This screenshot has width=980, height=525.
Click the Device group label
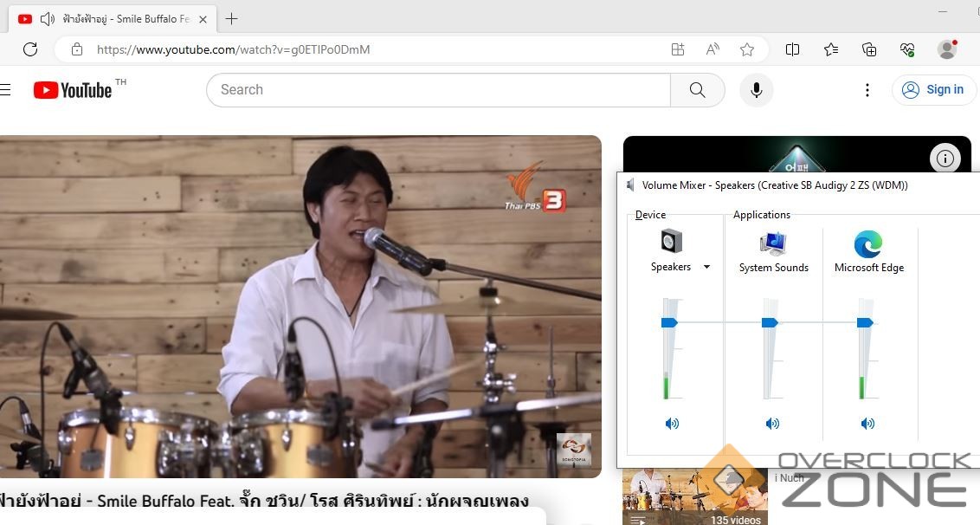click(650, 215)
